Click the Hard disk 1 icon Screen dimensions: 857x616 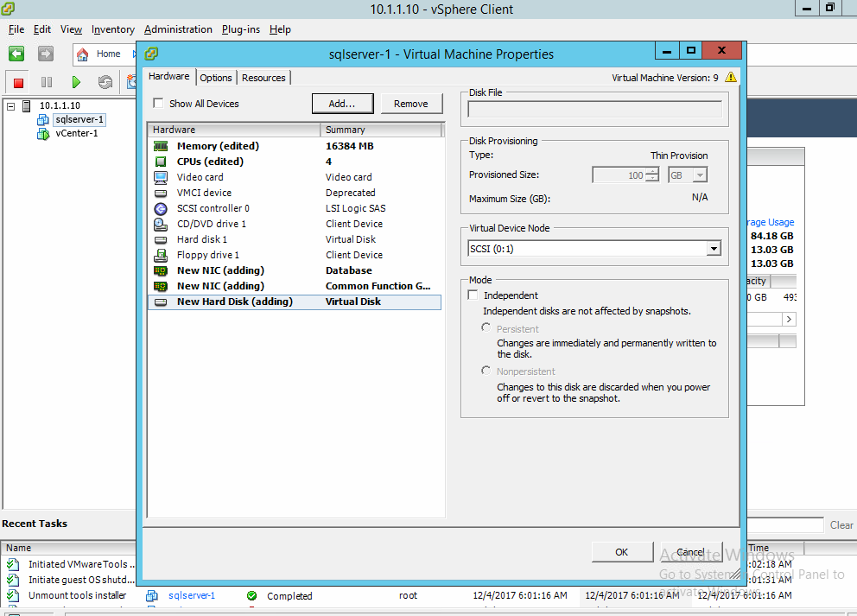[x=161, y=240]
